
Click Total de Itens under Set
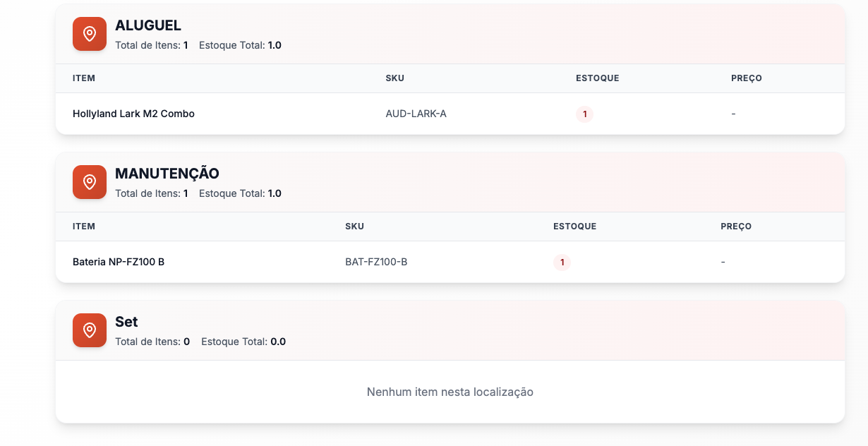tap(152, 342)
